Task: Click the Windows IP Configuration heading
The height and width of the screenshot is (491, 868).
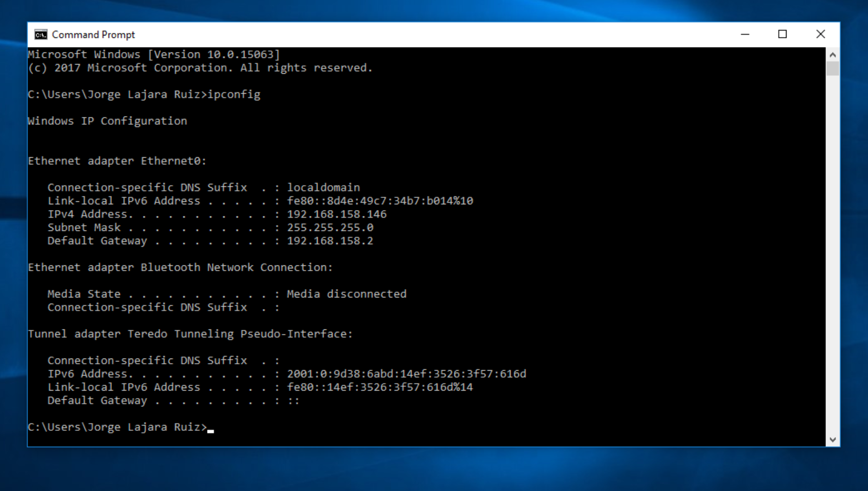Action: [107, 121]
